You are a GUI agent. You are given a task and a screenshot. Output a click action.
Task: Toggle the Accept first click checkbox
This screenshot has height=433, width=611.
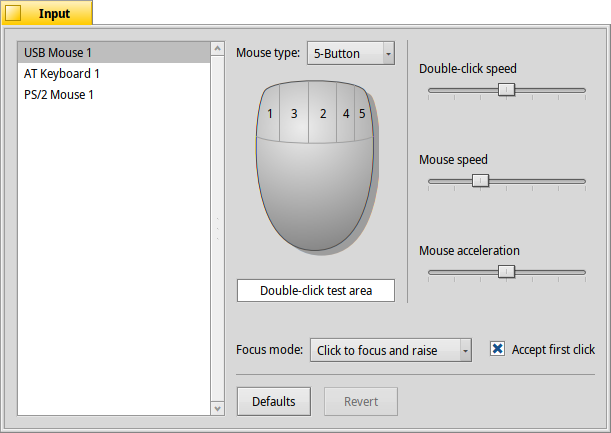click(497, 349)
